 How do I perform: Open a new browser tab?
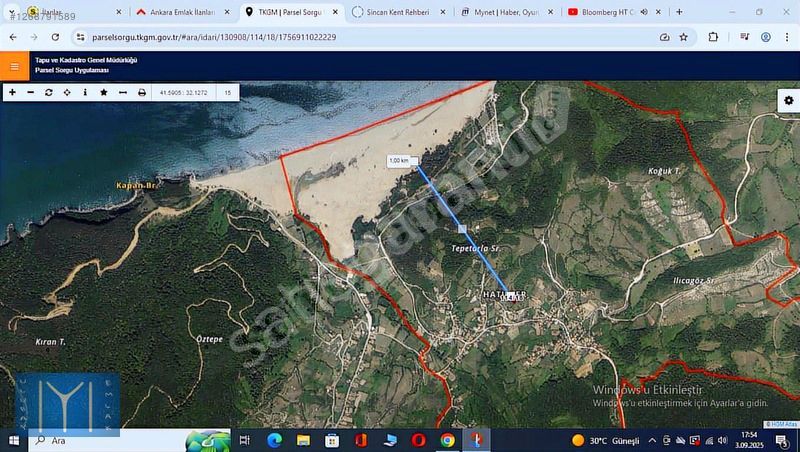679,12
